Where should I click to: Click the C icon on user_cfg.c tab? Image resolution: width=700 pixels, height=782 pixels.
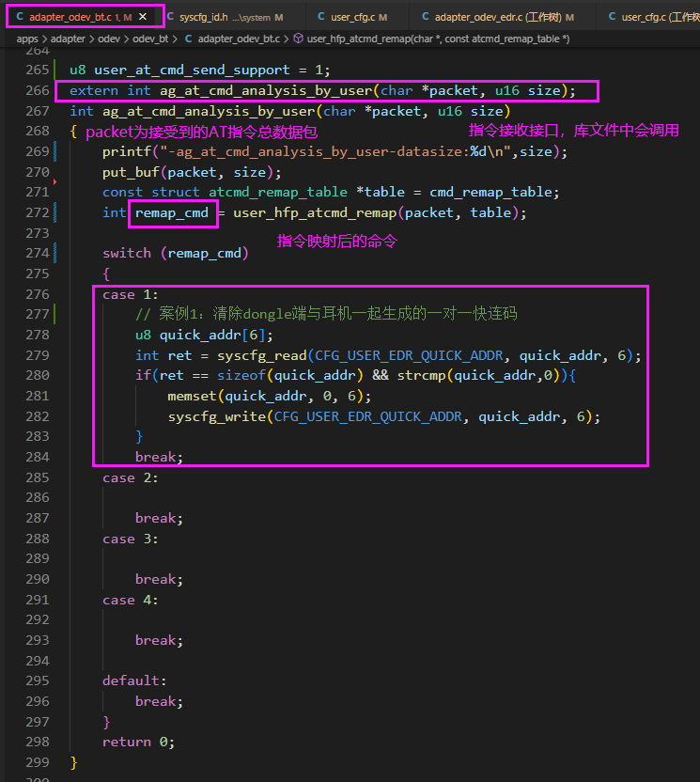point(321,17)
